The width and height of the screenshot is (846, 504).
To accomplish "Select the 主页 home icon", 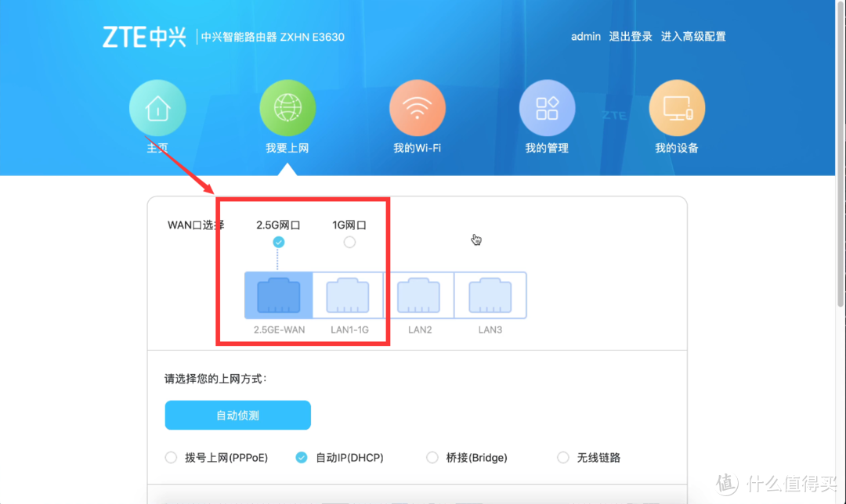I will 157,106.
